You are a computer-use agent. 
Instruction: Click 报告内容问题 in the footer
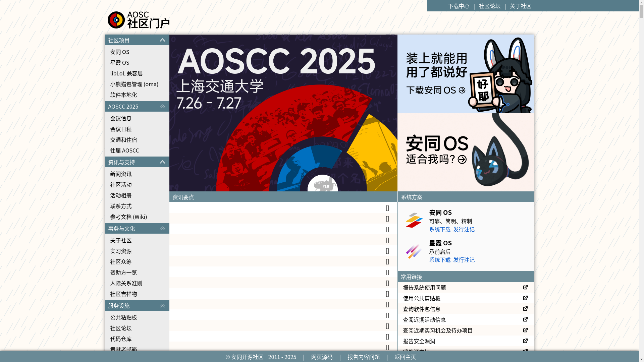(364, 357)
